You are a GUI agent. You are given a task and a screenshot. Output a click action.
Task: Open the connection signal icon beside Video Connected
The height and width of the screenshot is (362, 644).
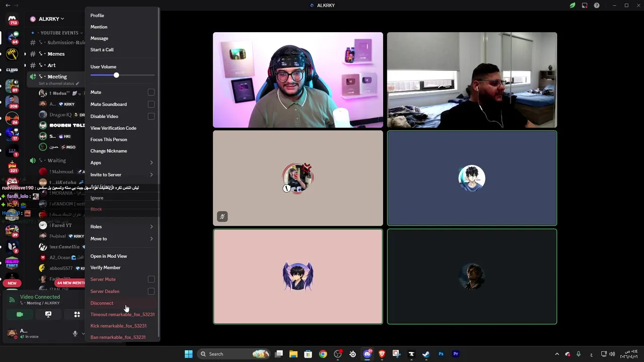pos(12,300)
